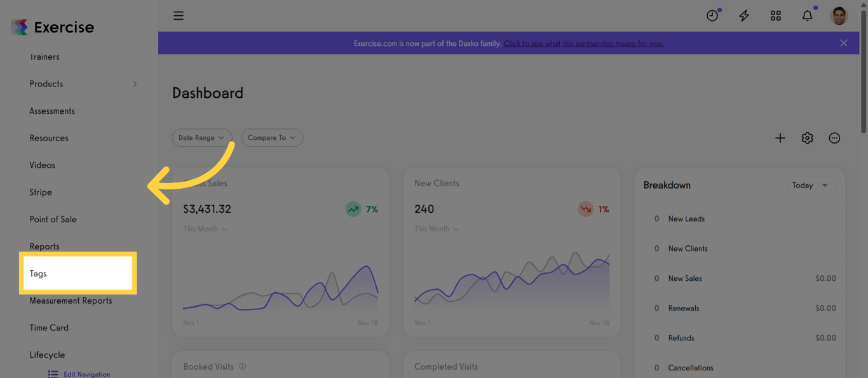Dismiss the Daxko announcement banner
Screen dimensions: 868x378
tap(844, 43)
